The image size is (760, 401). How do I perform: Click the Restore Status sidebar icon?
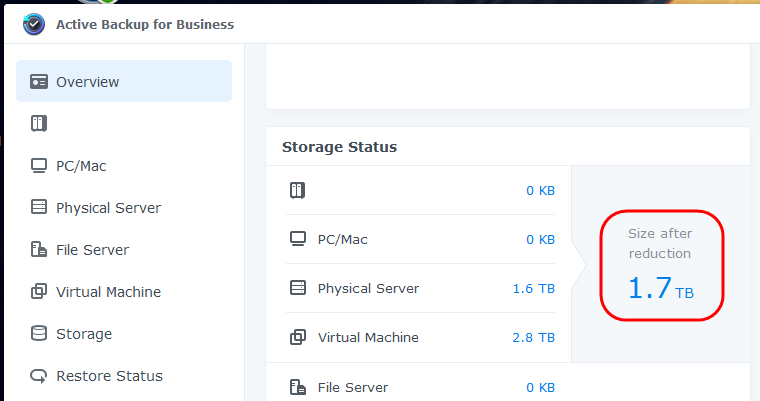(39, 376)
